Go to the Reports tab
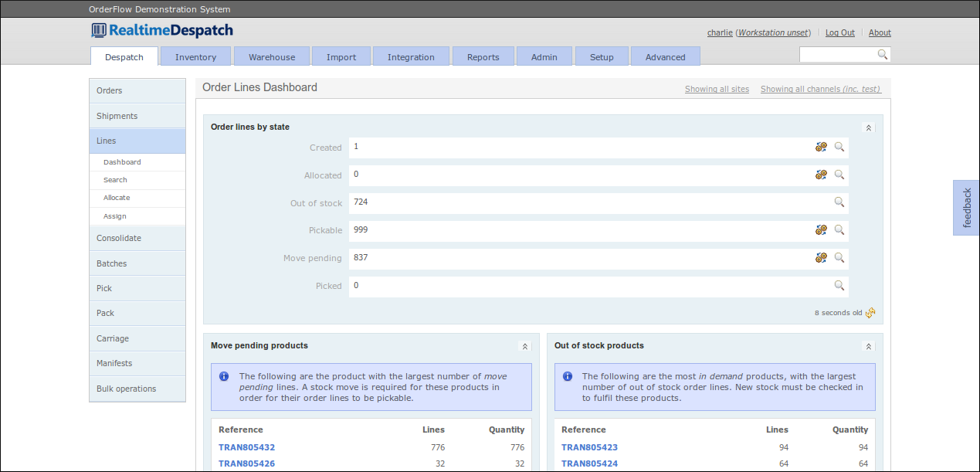Image resolution: width=980 pixels, height=472 pixels. pyautogui.click(x=483, y=56)
